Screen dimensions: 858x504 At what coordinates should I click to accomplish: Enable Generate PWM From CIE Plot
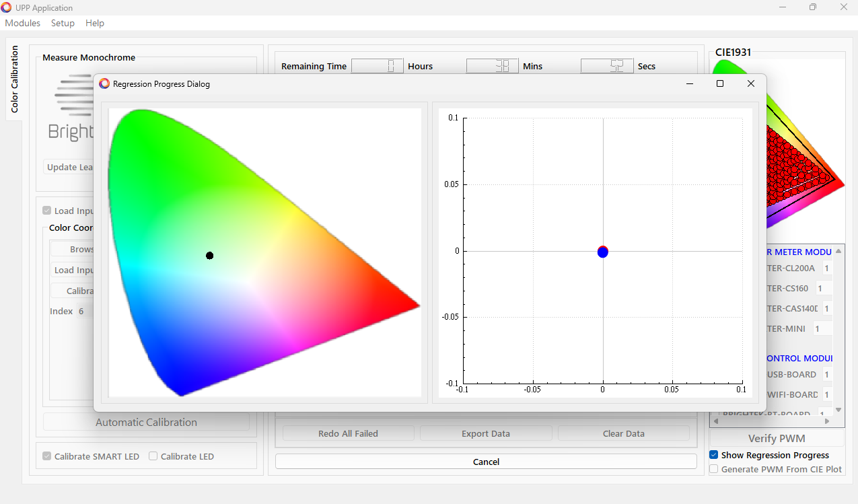(714, 469)
